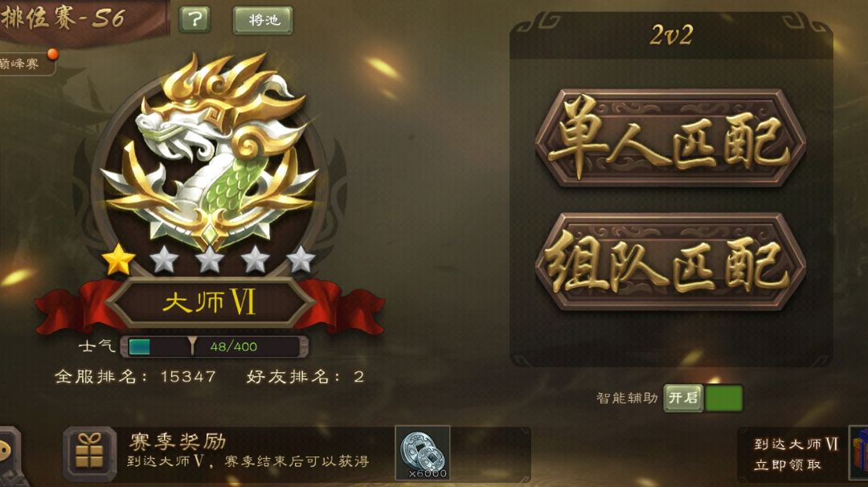Claim the 到达大师VI 立即领取 reward
Screen dimensions: 868x487
794,454
